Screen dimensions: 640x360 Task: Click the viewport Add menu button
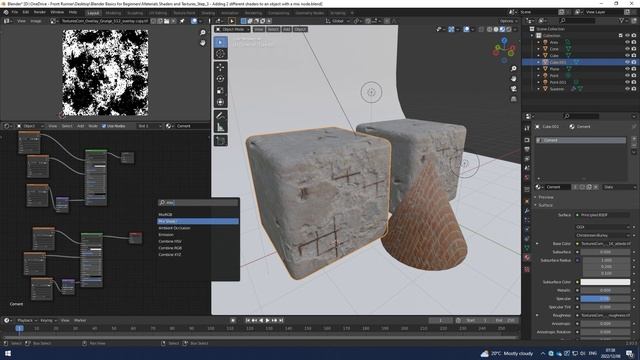[x=287, y=29]
